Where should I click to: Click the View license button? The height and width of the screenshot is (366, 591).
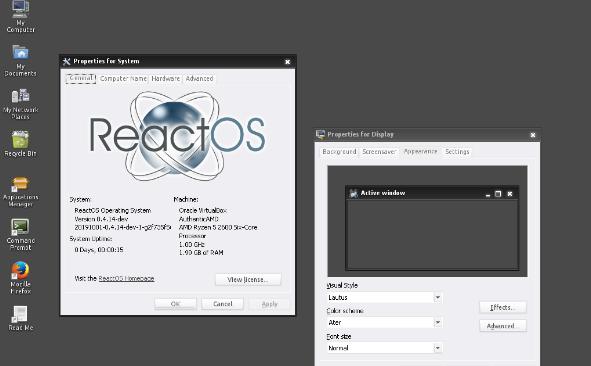pyautogui.click(x=248, y=280)
